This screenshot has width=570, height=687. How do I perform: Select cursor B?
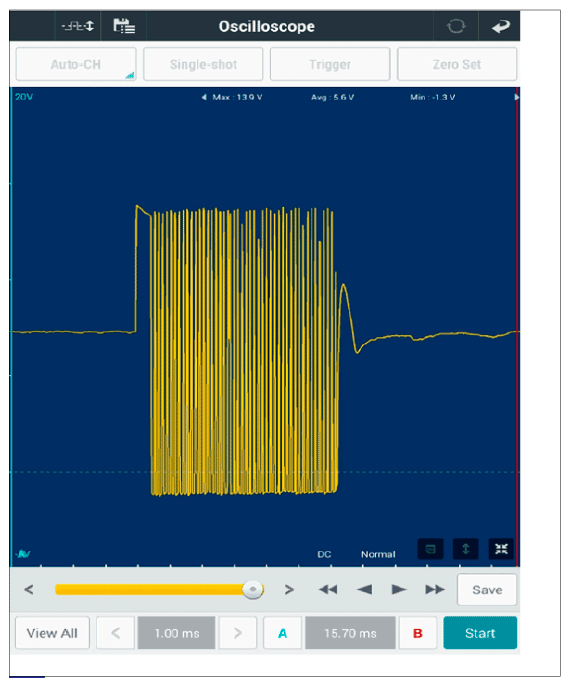click(418, 633)
